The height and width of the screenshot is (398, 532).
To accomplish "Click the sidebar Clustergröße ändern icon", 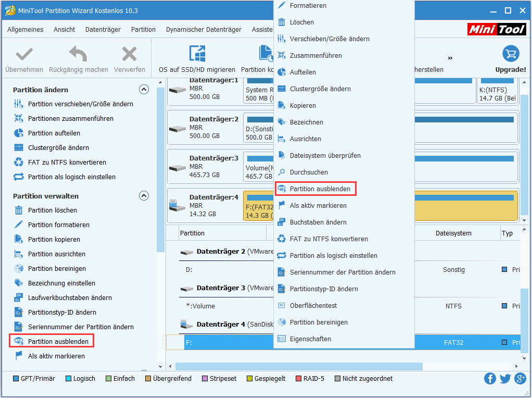I will (x=19, y=147).
